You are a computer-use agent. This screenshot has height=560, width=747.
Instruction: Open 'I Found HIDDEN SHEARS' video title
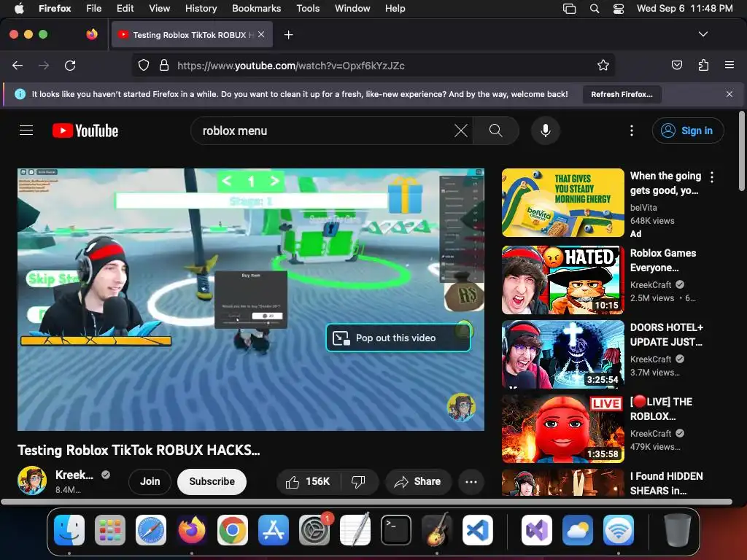(x=666, y=483)
